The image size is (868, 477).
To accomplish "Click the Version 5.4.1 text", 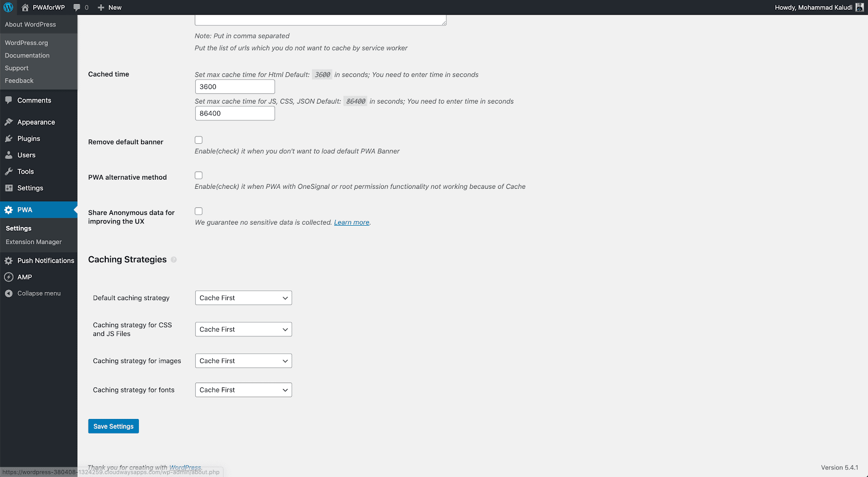I will click(839, 468).
